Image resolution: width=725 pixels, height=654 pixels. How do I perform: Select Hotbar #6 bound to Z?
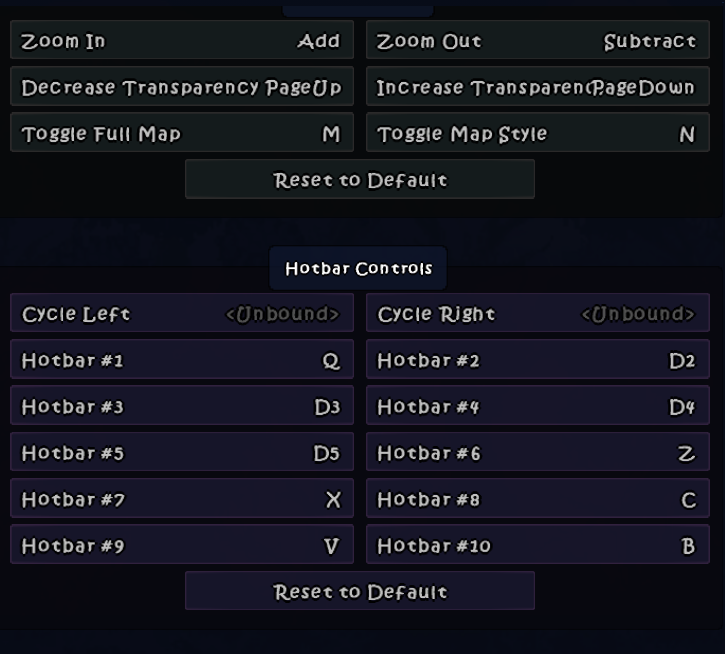point(537,453)
